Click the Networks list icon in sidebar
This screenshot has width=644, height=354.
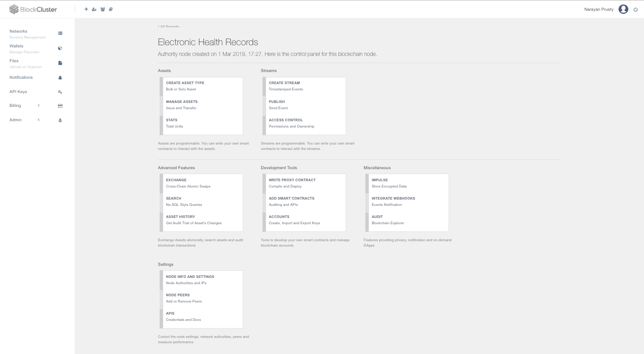pyautogui.click(x=60, y=34)
